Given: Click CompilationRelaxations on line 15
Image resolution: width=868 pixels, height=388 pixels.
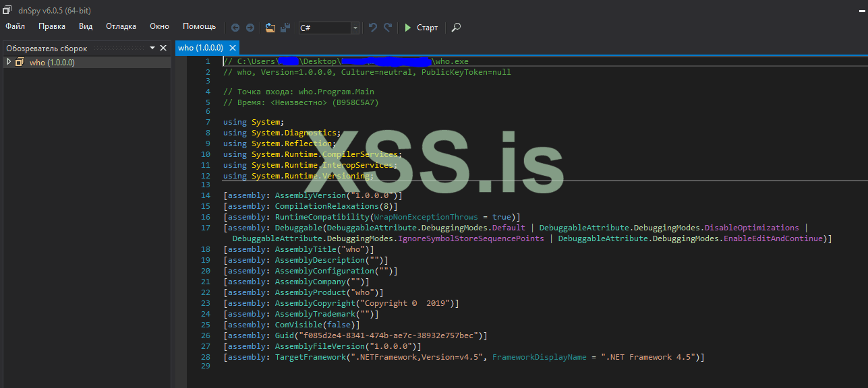Looking at the screenshot, I should [x=326, y=206].
